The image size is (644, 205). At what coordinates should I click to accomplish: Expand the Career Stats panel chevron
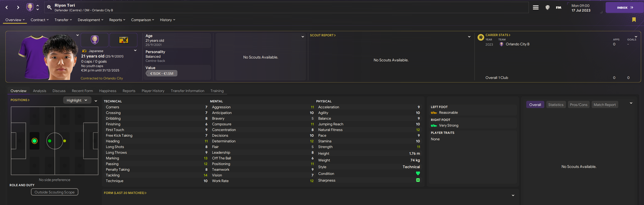click(x=636, y=36)
